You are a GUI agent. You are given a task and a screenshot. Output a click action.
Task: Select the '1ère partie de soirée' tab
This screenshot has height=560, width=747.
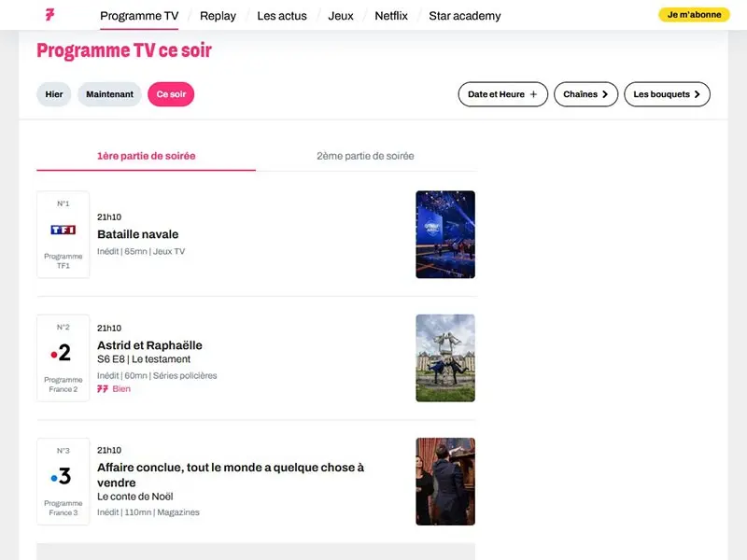pyautogui.click(x=146, y=156)
